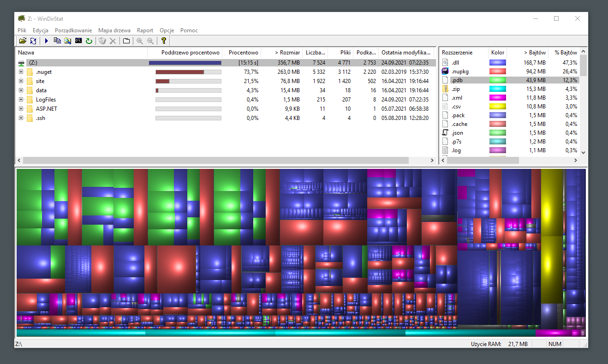This screenshot has width=608, height=364.
Task: Click the magenta color swatch for .xml
Action: [x=497, y=97]
